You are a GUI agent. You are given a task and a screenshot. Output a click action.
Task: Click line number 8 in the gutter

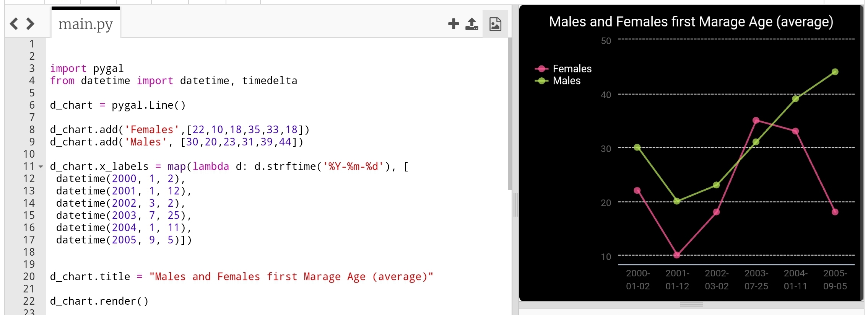[32, 130]
